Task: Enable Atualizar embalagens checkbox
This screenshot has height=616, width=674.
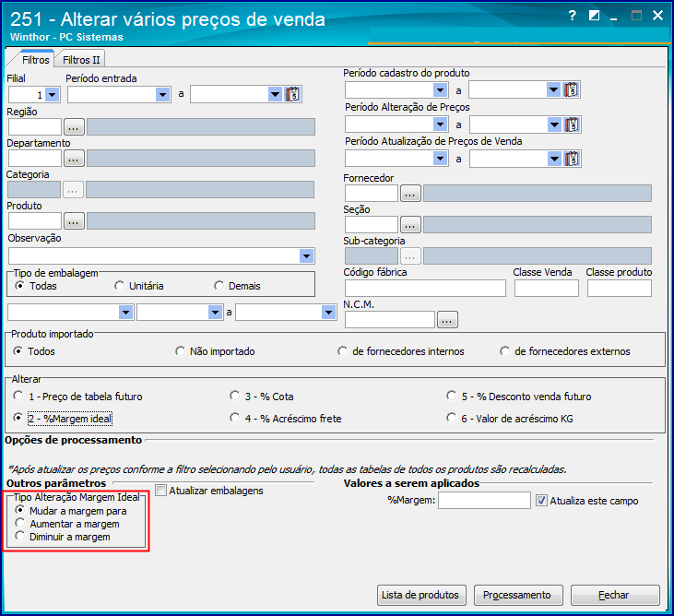Action: click(161, 490)
